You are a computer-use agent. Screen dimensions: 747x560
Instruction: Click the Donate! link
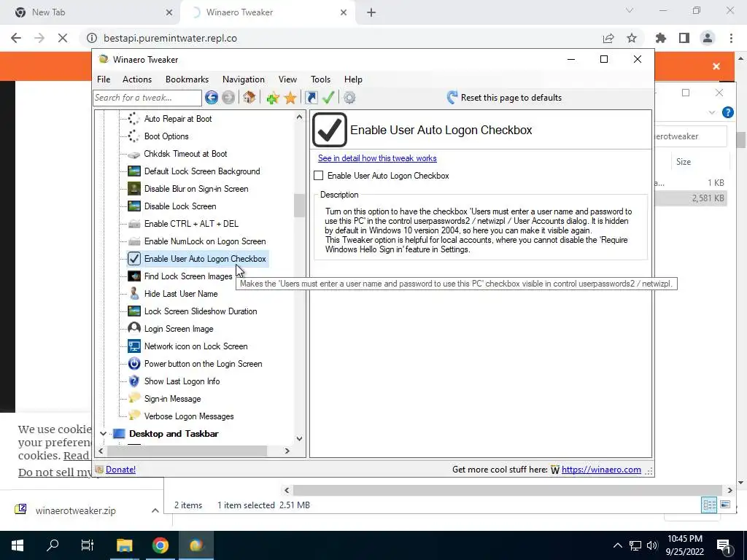(x=120, y=470)
